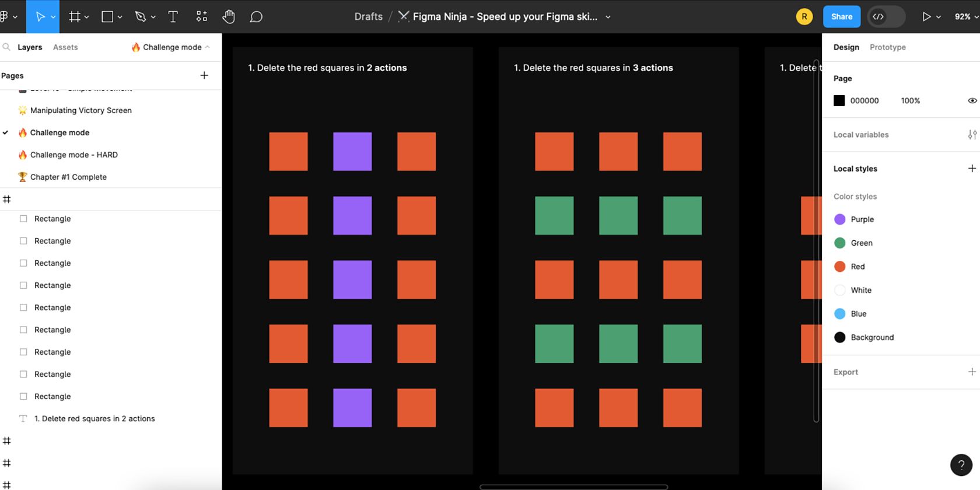Open the Challenge mode - HARD page
980x490 pixels.
point(73,155)
